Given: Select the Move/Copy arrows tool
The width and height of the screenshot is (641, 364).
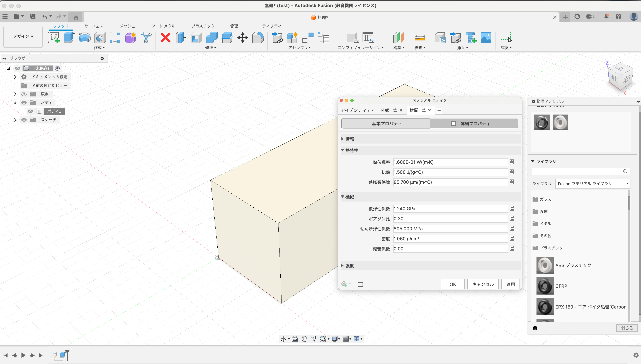Looking at the screenshot, I should point(242,38).
